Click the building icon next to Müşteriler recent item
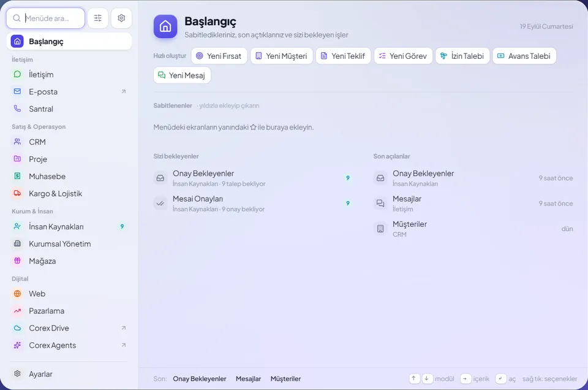Image resolution: width=588 pixels, height=390 pixels. coord(380,229)
